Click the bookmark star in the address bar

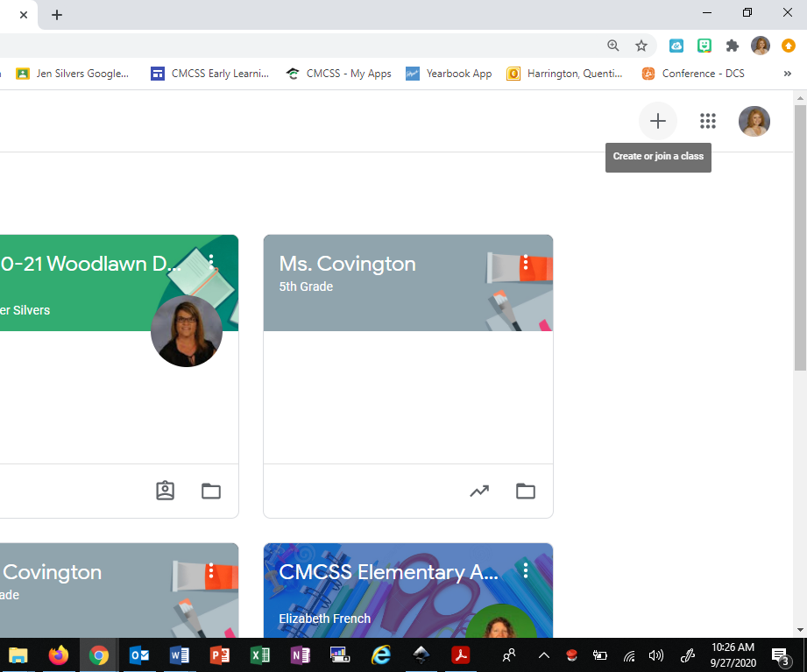click(x=642, y=45)
